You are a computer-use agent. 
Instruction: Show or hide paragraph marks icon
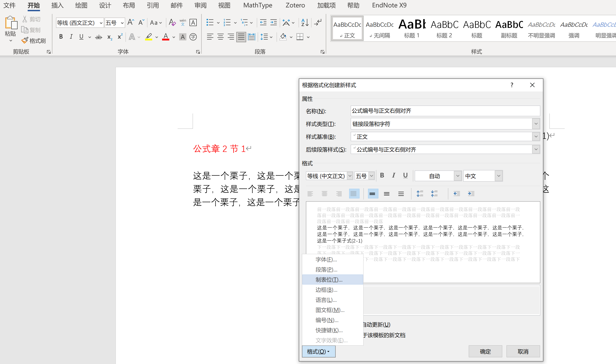[x=318, y=22]
